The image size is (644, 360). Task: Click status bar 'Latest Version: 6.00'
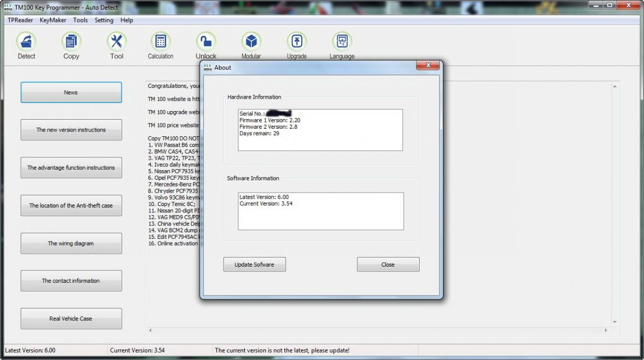point(30,350)
